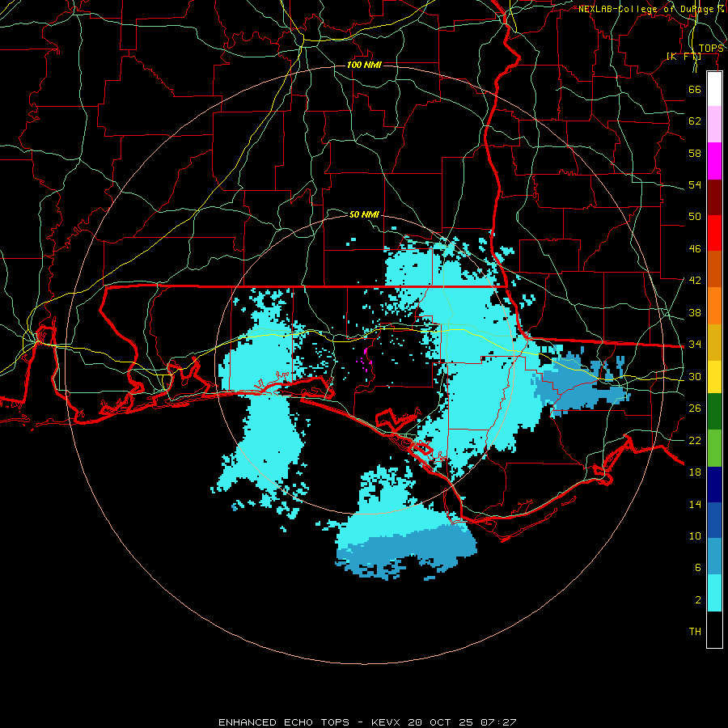Screen dimensions: 728x728
Task: Click the legend value '42'
Action: pyautogui.click(x=695, y=281)
